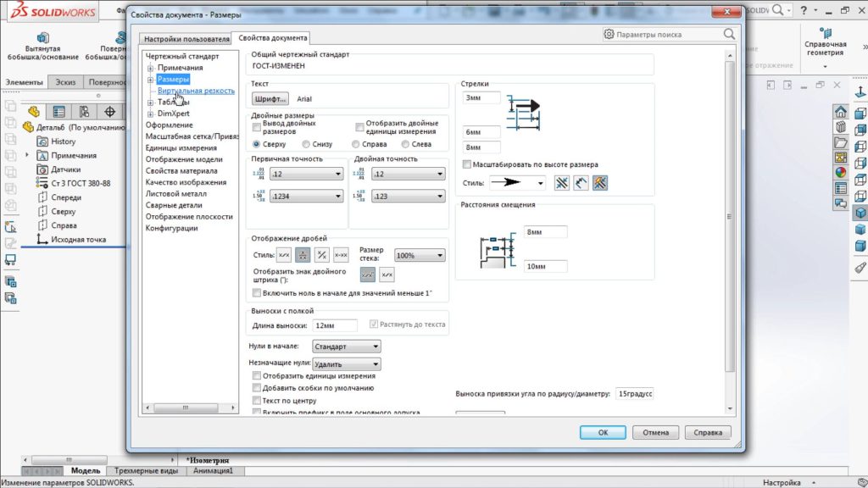Choose first double-prime mark display icon

368,274
